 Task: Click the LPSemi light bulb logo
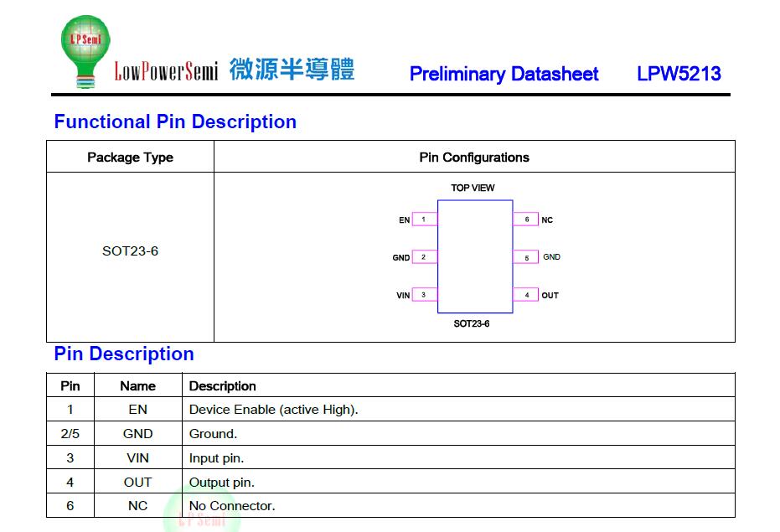click(x=85, y=52)
